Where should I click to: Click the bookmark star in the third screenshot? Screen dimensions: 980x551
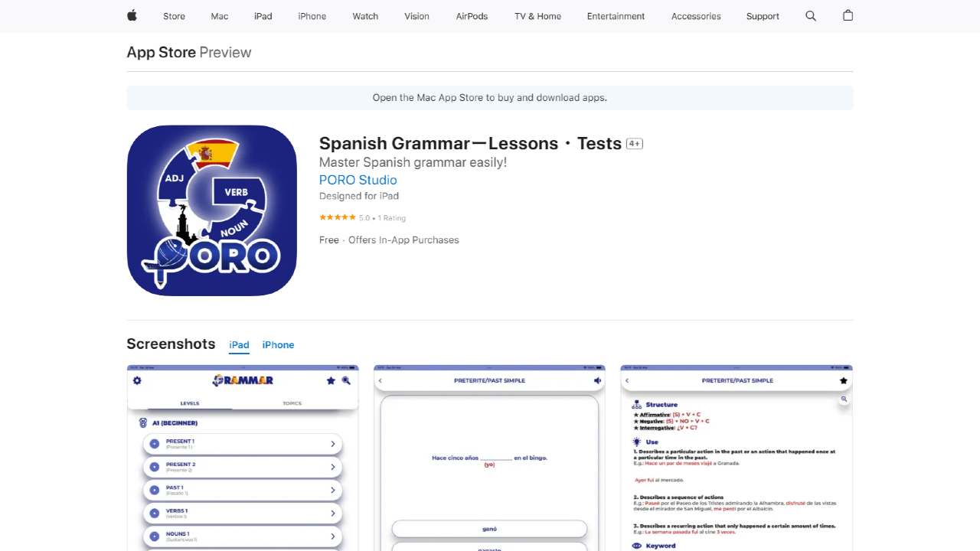[x=844, y=380]
